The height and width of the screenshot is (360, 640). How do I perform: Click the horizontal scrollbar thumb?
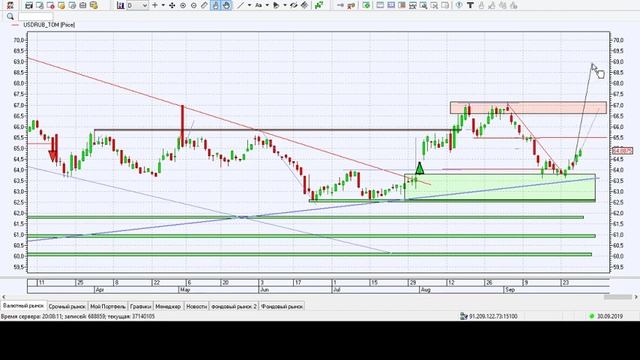tap(618, 297)
